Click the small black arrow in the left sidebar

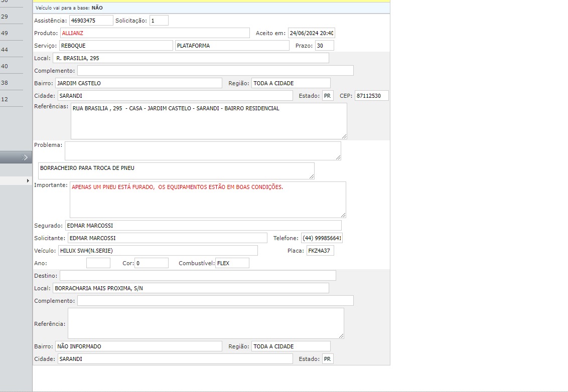[28, 180]
